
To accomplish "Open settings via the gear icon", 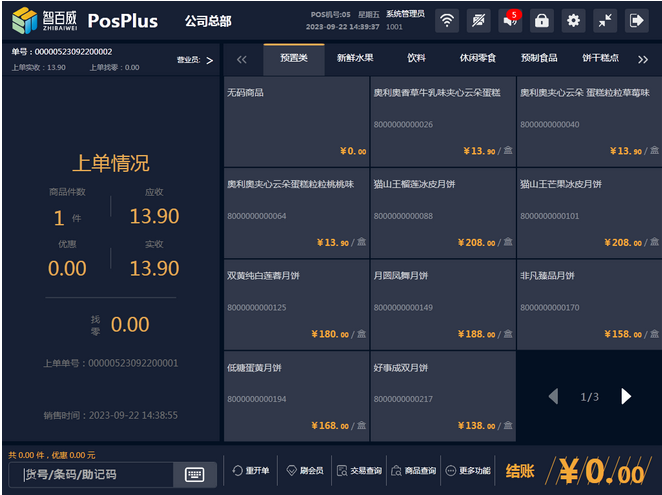I will click(x=573, y=20).
